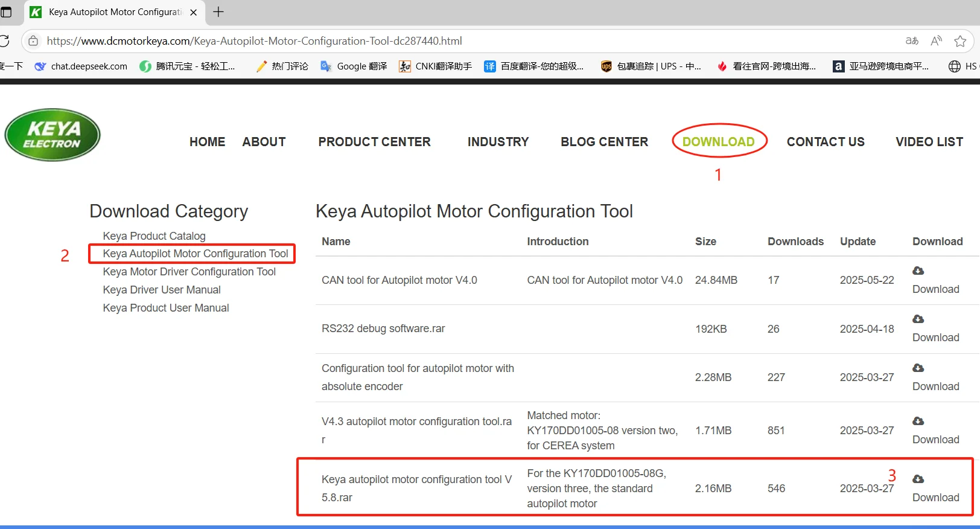The image size is (980, 529).
Task: Open the 百度翻译 bookmark
Action: point(534,66)
